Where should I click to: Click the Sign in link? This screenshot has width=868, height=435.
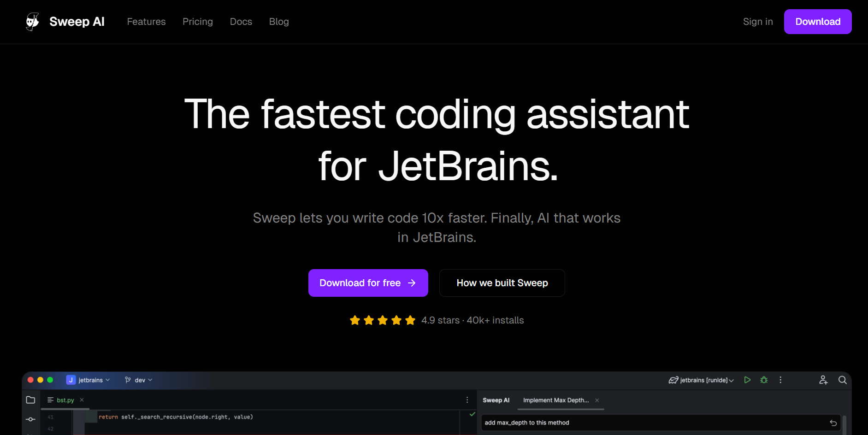(757, 22)
